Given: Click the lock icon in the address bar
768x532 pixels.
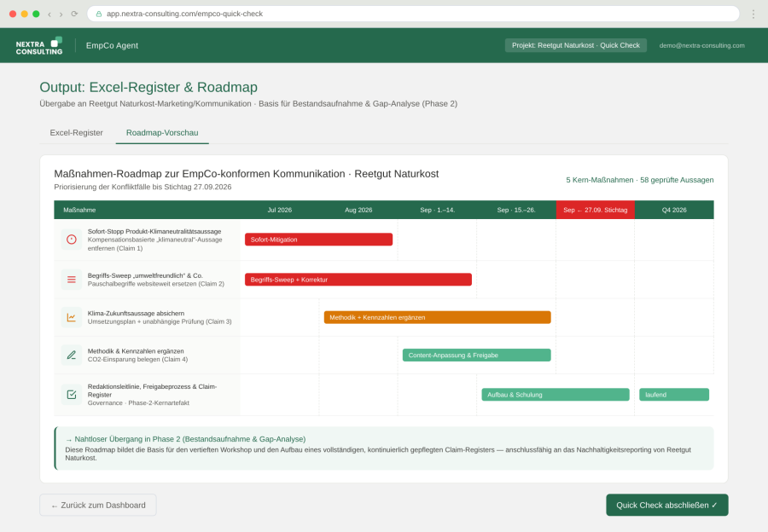Looking at the screenshot, I should 99,14.
